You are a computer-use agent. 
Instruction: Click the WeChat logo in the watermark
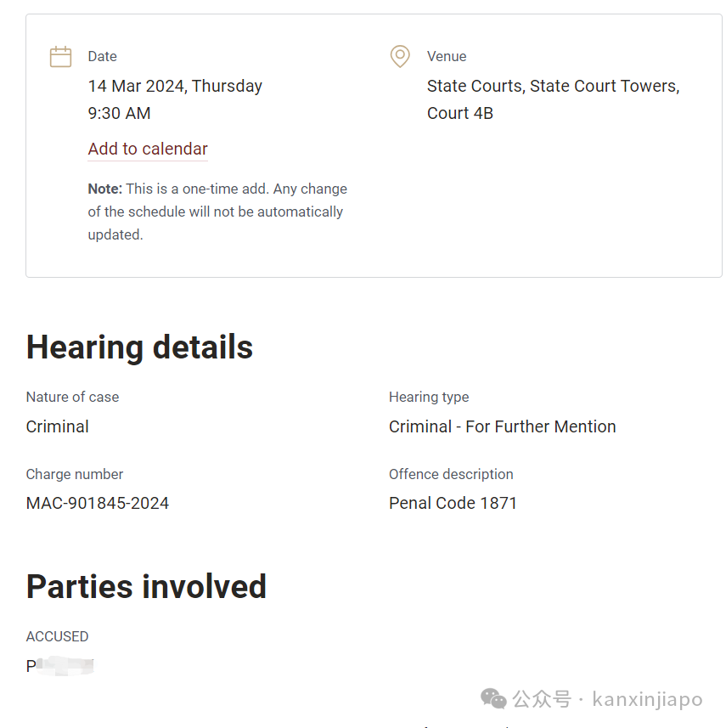493,699
